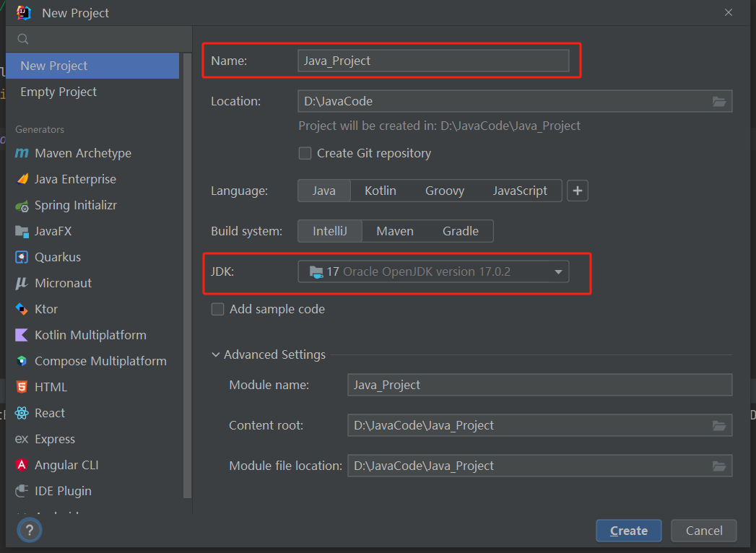Click the Maven Archetype generator icon
756x553 pixels.
click(x=22, y=153)
